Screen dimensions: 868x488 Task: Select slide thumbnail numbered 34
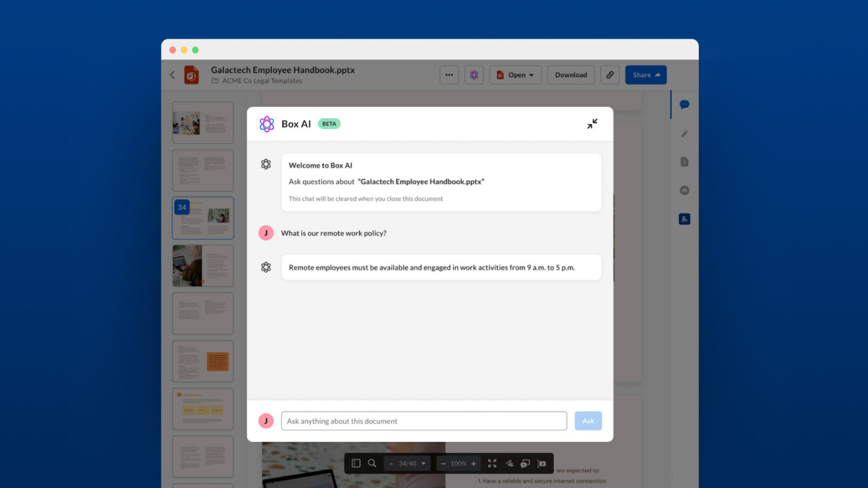pos(203,218)
